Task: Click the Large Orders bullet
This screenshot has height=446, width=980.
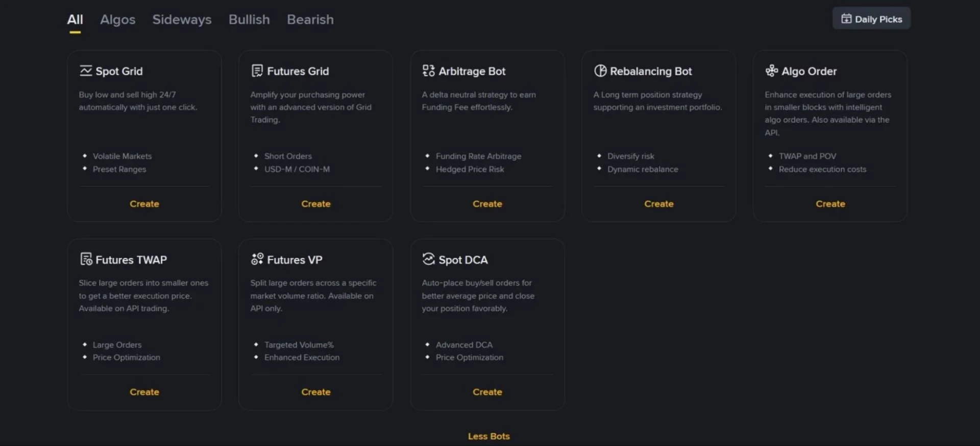Action: tap(117, 345)
